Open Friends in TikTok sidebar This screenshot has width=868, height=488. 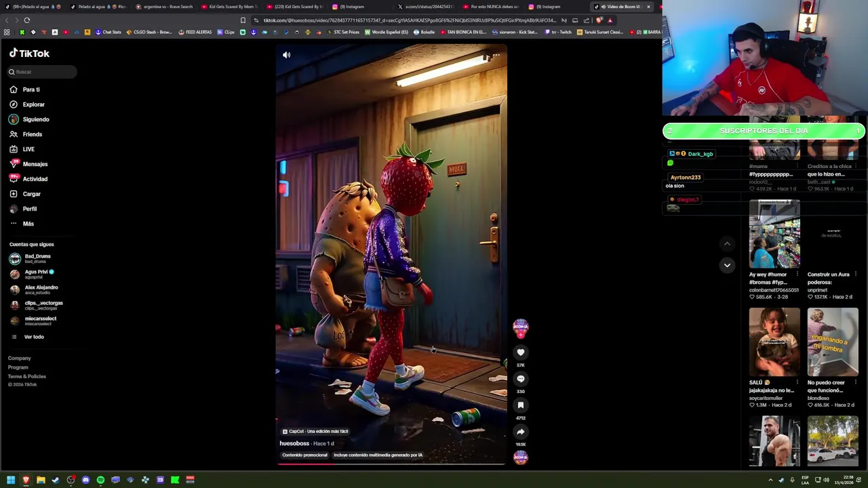point(26,134)
